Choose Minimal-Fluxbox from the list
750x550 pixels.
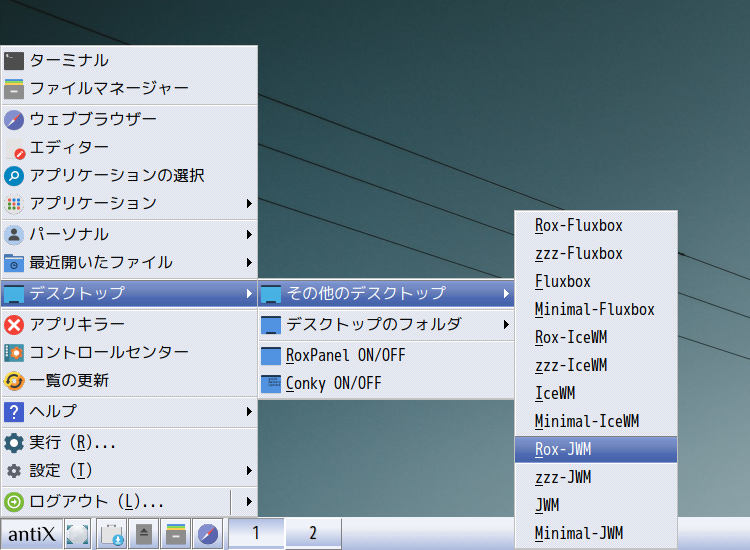(x=596, y=309)
